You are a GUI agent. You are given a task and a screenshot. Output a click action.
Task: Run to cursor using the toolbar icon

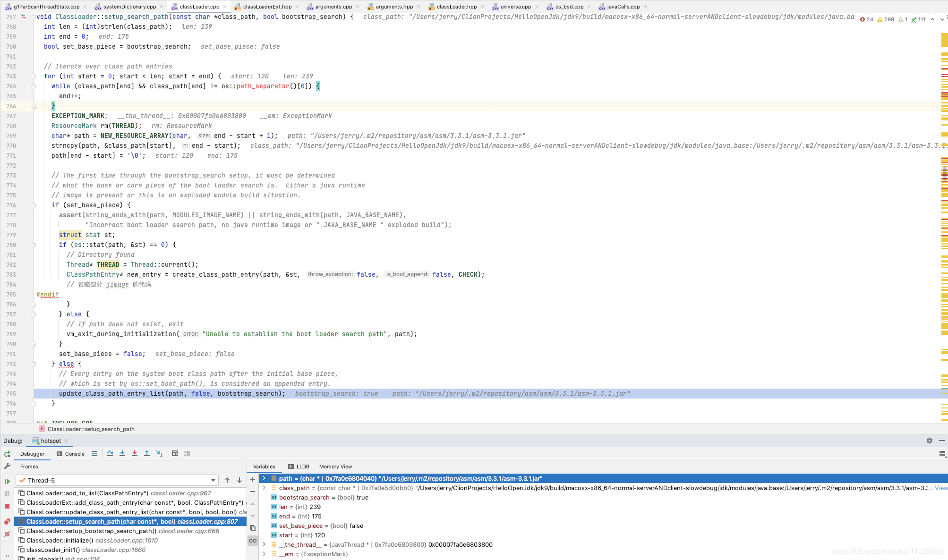[x=160, y=453]
